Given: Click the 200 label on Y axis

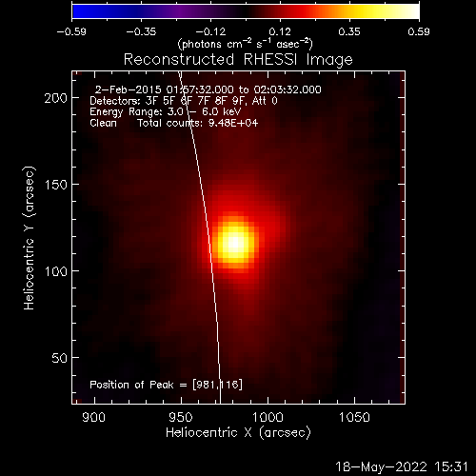Looking at the screenshot, I should [x=55, y=98].
